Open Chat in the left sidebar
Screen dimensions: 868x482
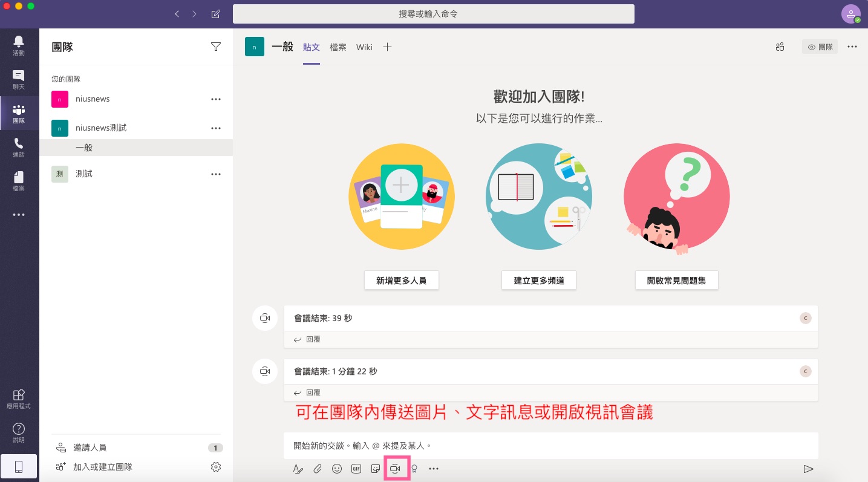click(19, 79)
